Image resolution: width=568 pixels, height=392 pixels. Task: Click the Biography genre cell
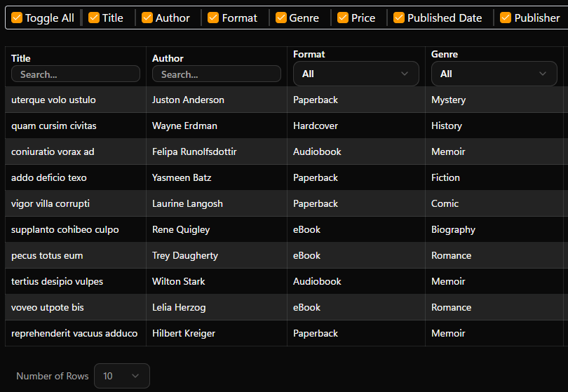pyautogui.click(x=453, y=230)
